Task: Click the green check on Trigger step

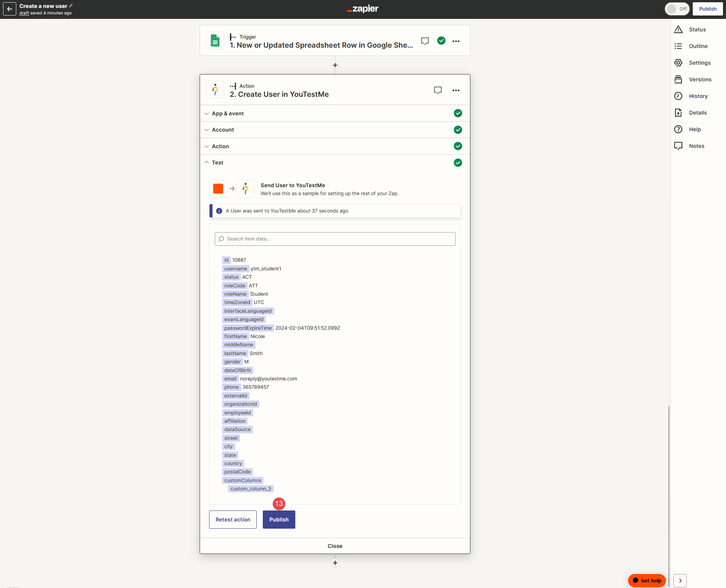Action: click(441, 40)
